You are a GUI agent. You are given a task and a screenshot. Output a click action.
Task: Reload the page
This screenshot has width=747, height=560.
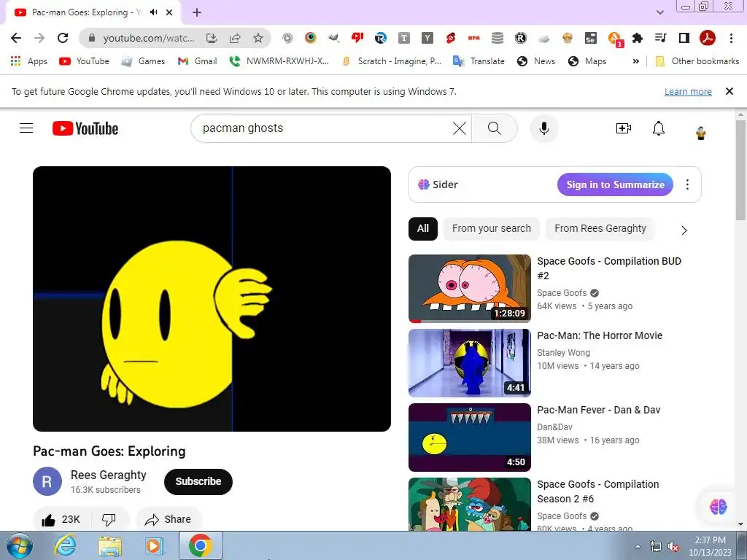(63, 38)
